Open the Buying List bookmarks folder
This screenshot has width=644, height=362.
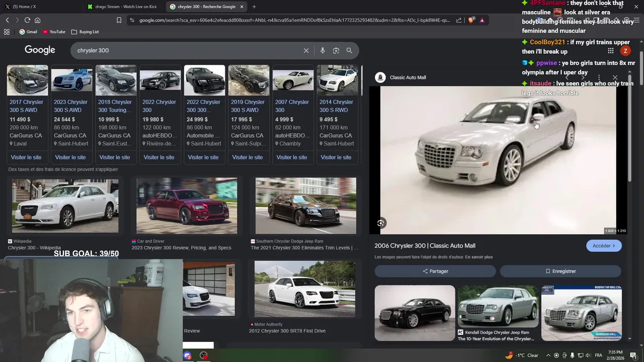coord(85,32)
